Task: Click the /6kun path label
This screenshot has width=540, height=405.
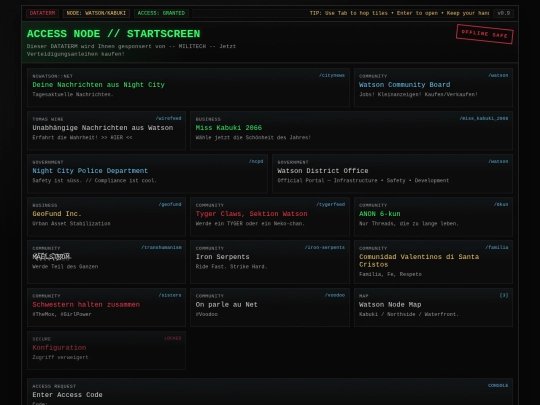Action: (x=501, y=204)
